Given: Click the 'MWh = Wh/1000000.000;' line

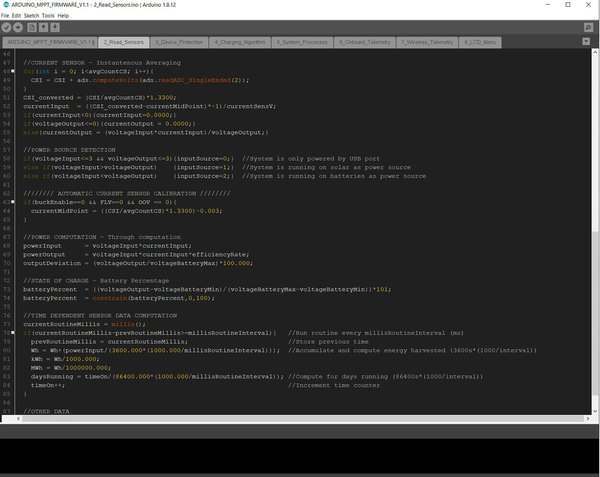Looking at the screenshot, I should (71, 368).
